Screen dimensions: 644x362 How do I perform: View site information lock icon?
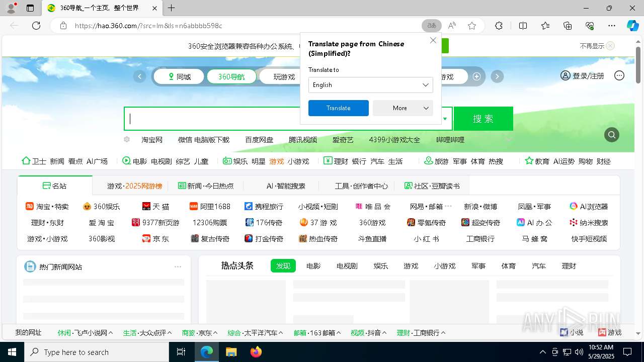(x=63, y=26)
